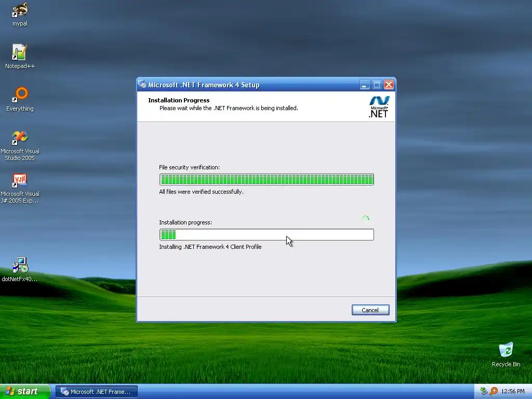Click the file security verification progress bar

point(267,179)
